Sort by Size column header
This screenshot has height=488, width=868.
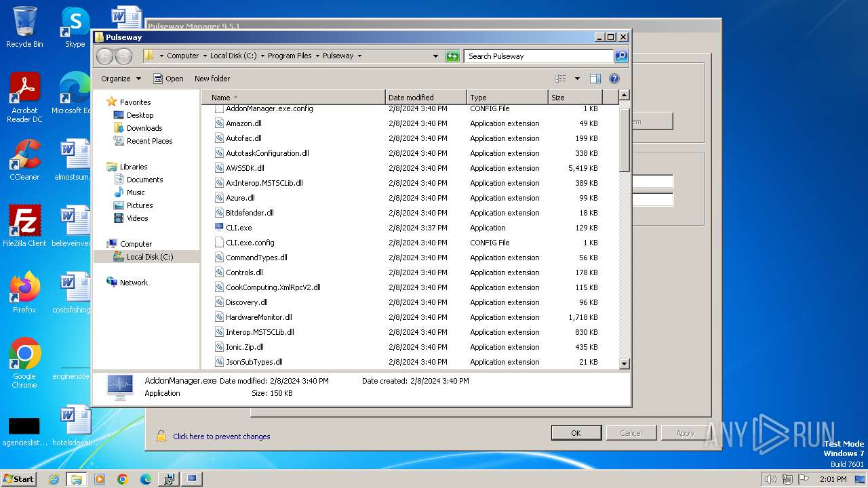click(575, 98)
